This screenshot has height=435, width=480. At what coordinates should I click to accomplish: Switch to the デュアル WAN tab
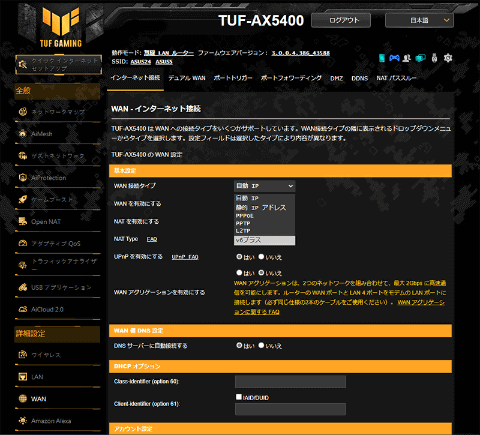tap(187, 78)
